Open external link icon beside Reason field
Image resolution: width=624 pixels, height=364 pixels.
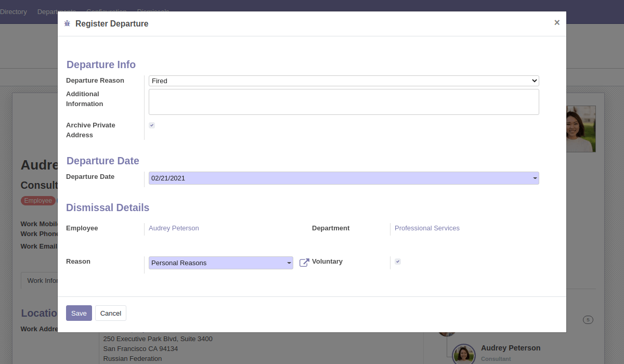[x=304, y=263]
